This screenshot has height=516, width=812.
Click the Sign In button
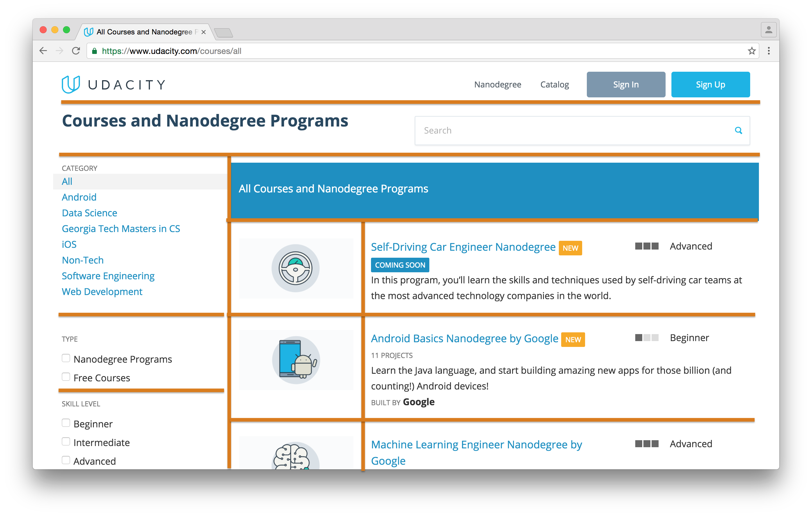(x=626, y=85)
